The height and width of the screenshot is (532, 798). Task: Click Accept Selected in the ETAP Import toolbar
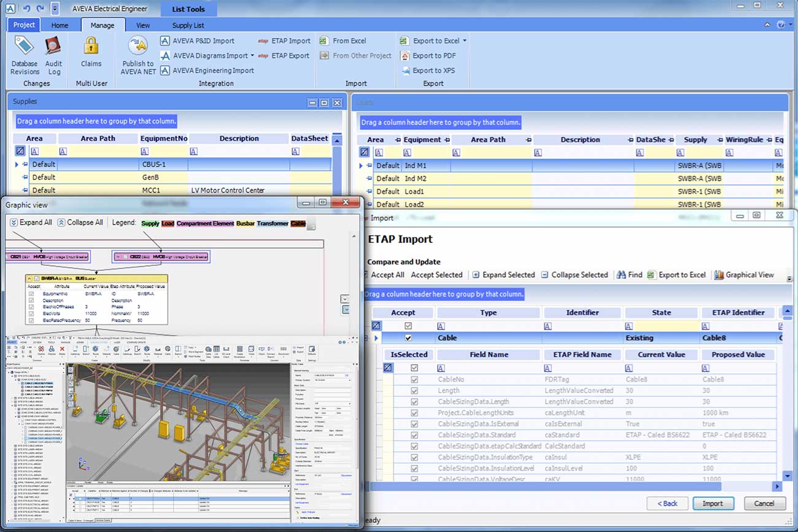(436, 275)
